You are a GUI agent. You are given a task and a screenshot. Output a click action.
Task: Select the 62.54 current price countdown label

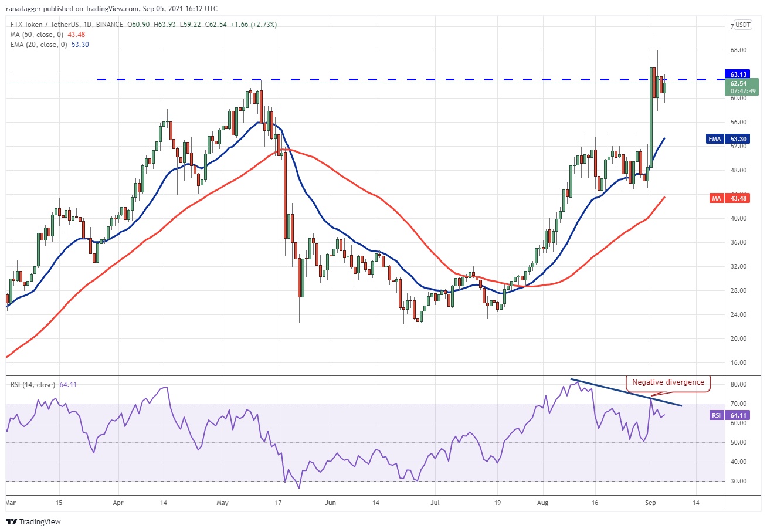pos(743,87)
